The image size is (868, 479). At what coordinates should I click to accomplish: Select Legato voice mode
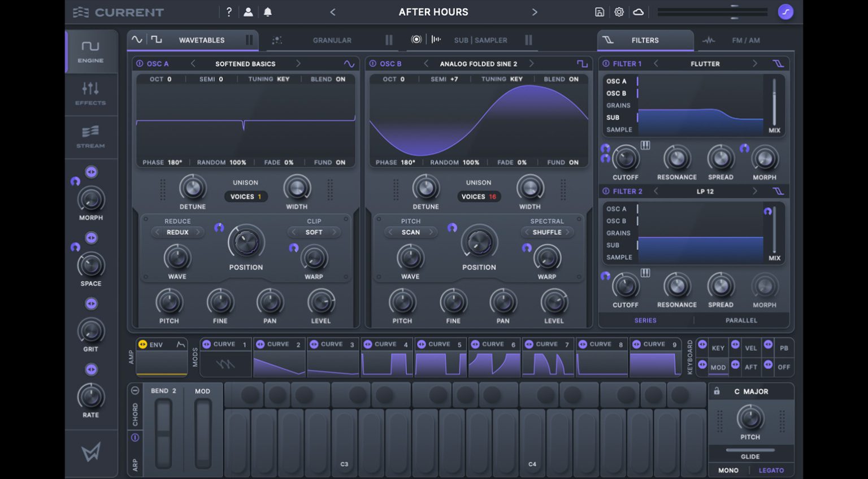[771, 470]
